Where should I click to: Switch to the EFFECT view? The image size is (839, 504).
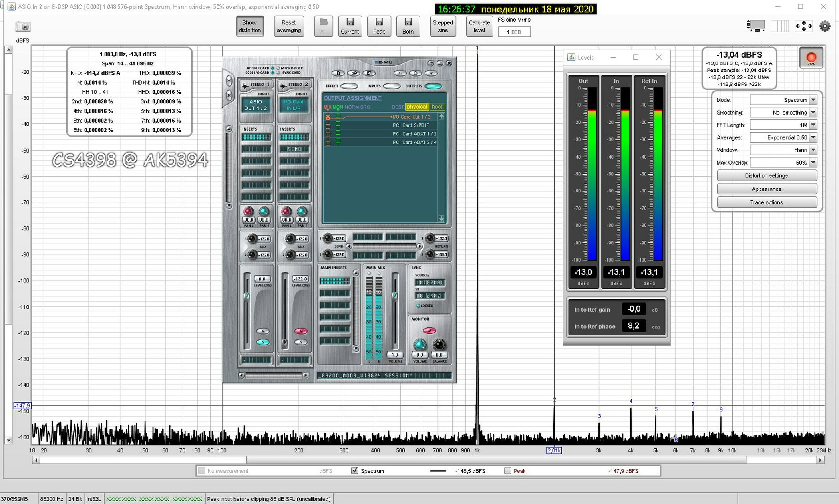(x=349, y=86)
